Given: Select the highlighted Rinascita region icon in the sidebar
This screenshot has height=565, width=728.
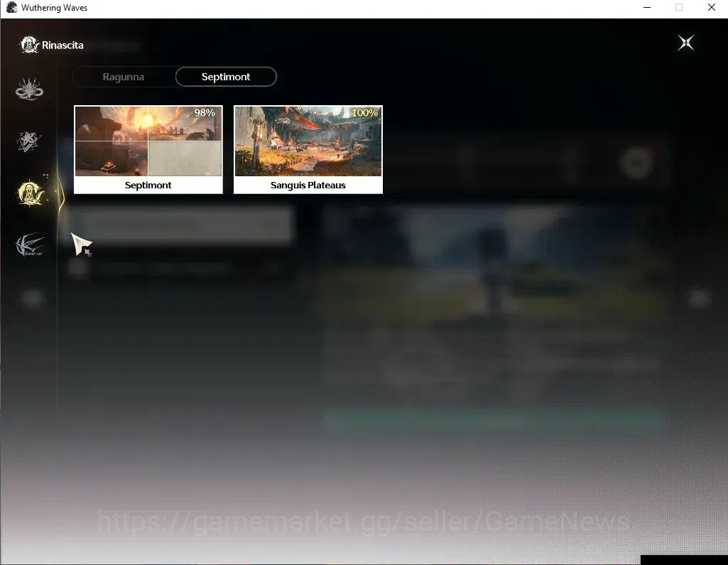Looking at the screenshot, I should point(30,193).
